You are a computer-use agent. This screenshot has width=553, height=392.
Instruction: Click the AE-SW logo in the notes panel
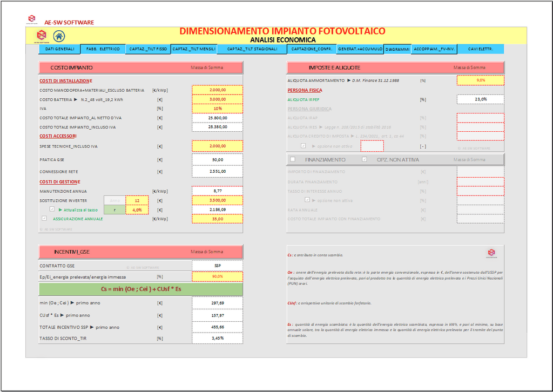coord(491,253)
